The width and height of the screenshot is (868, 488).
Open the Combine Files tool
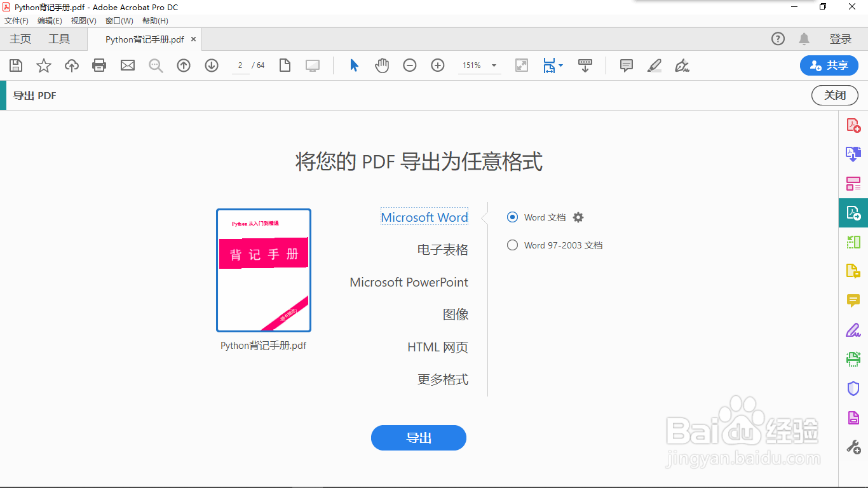pos(853,154)
